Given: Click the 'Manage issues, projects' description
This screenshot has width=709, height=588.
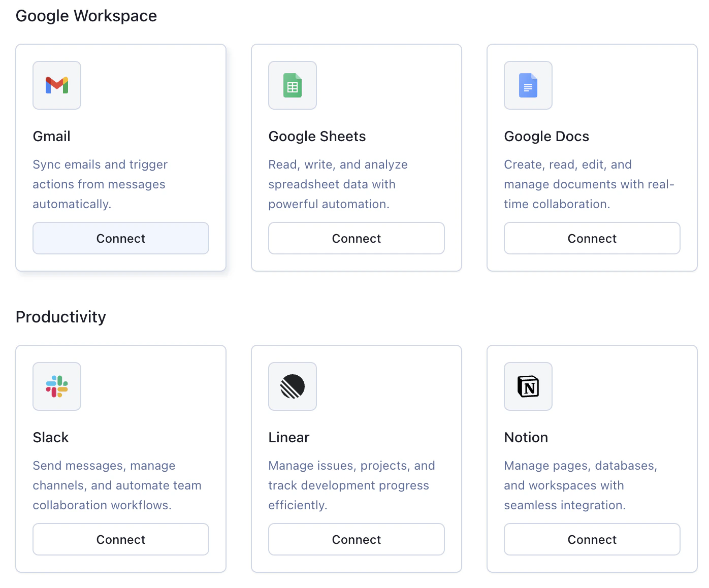Looking at the screenshot, I should click(352, 485).
